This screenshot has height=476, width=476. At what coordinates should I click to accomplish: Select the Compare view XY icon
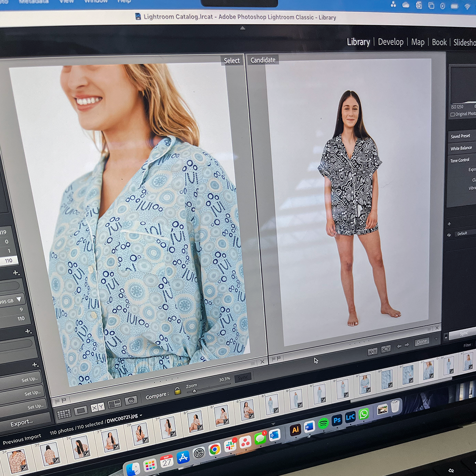pos(97,407)
